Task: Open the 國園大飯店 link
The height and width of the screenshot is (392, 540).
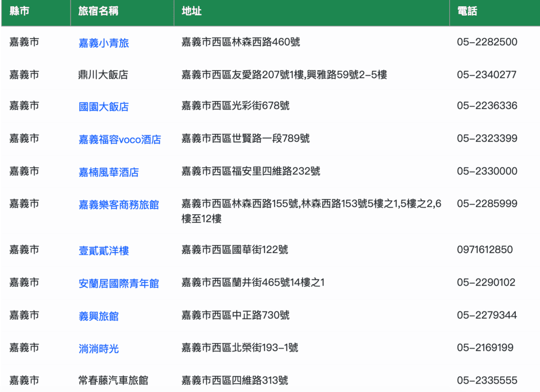Action: (103, 107)
